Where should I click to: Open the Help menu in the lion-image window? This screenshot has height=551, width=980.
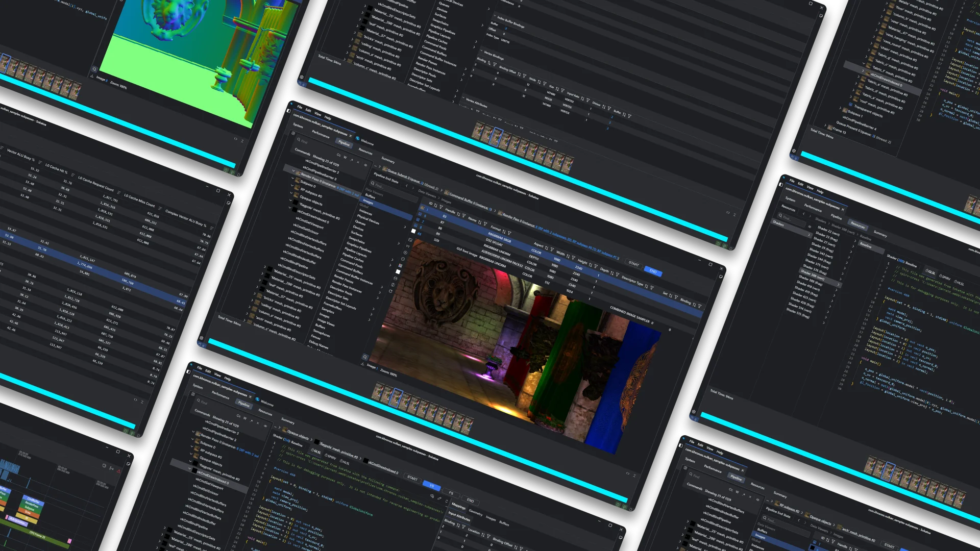click(328, 118)
